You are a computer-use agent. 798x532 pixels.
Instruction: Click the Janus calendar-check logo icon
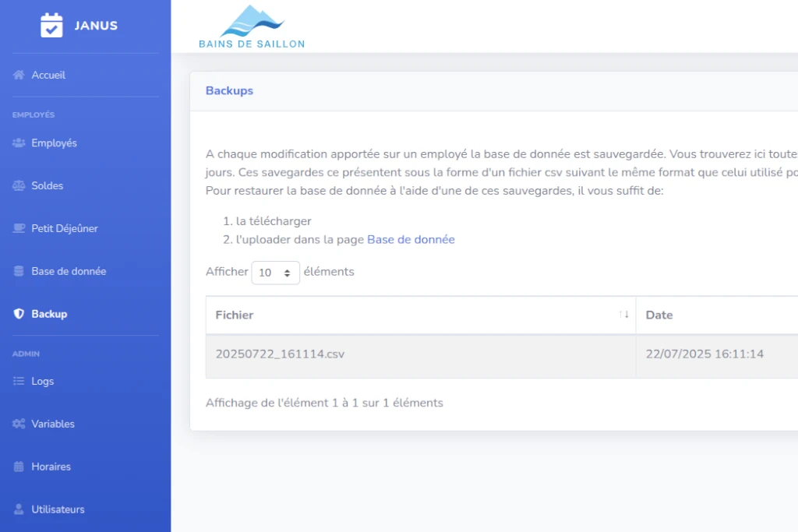pyautogui.click(x=51, y=26)
